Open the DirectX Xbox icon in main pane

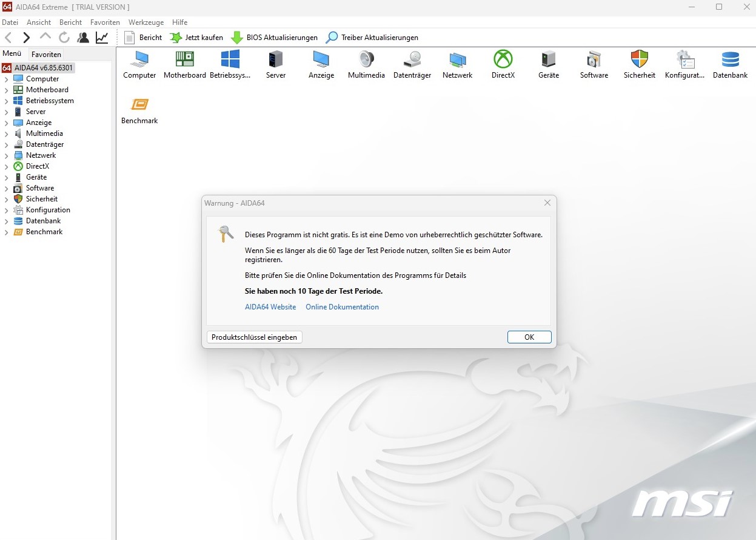503,59
